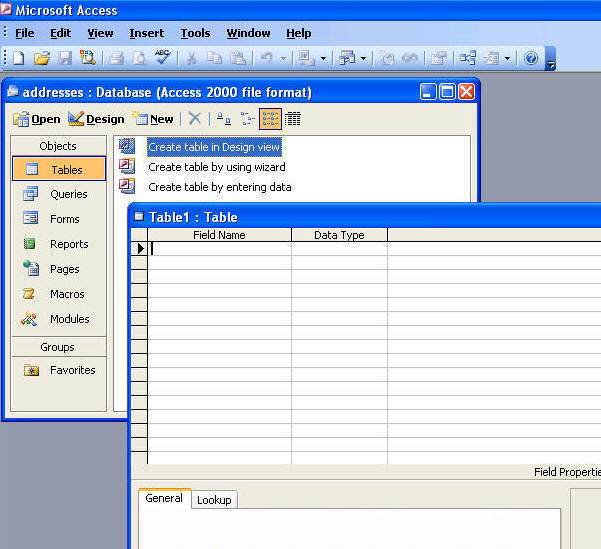Image resolution: width=601 pixels, height=549 pixels.
Task: Click the Microsoft Script Editor icon
Action: tap(409, 58)
